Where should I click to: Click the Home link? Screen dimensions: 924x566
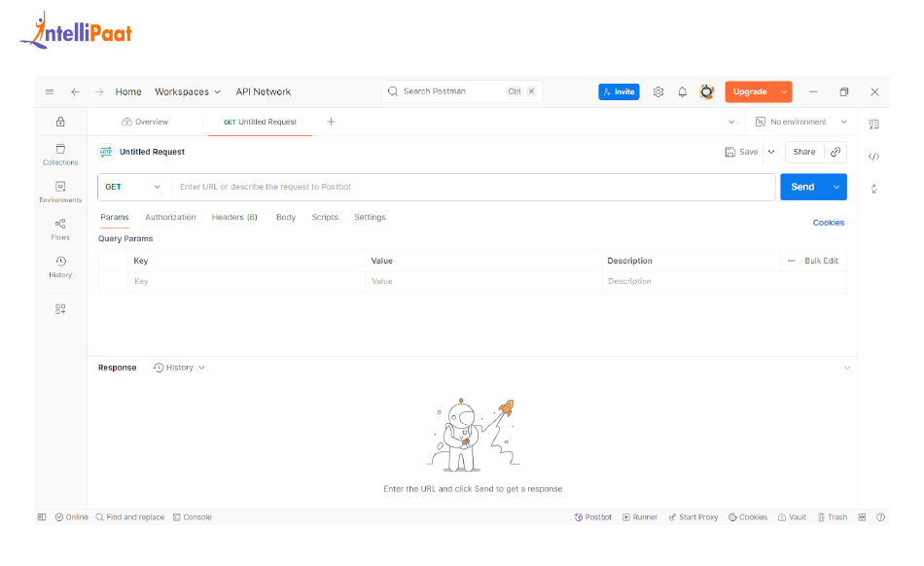click(x=128, y=91)
